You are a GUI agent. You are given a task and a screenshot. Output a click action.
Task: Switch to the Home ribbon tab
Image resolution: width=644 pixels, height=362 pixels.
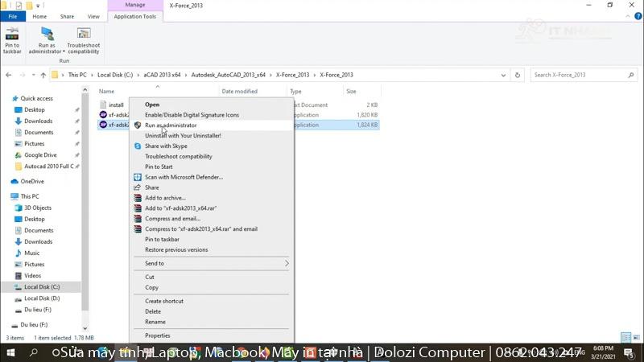(x=39, y=16)
